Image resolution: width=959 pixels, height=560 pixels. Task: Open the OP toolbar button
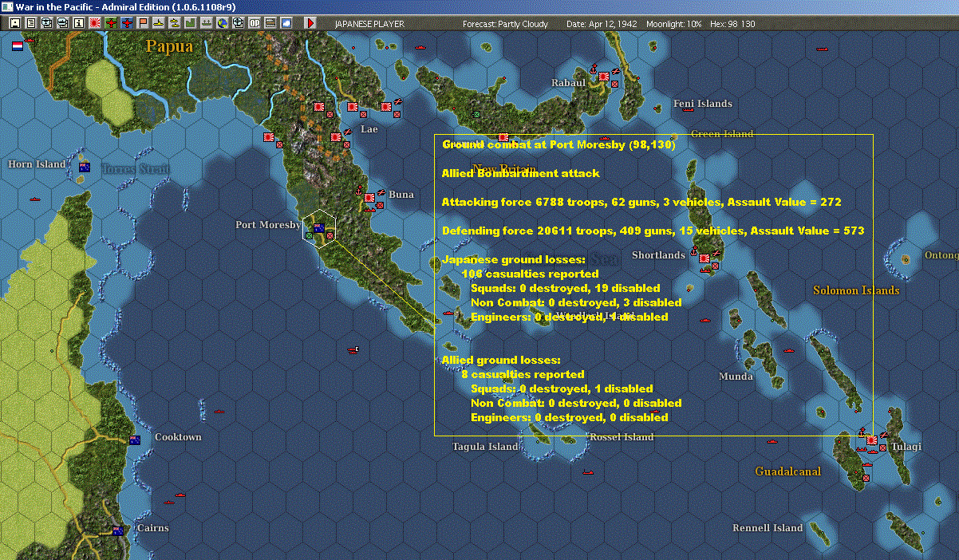(x=255, y=24)
